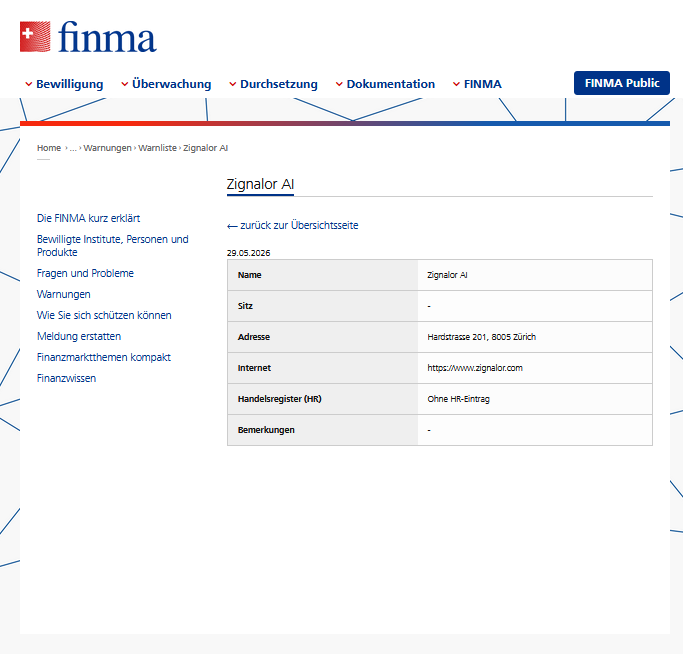The image size is (683, 654).
Task: Expand the Dokumentation menu chevron
Action: click(x=339, y=84)
